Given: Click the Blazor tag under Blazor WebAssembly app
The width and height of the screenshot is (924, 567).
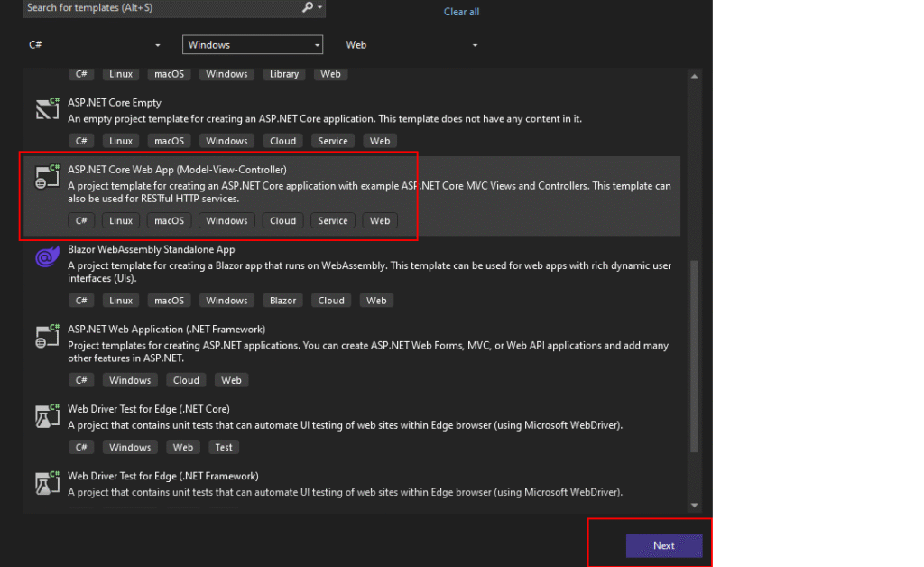Looking at the screenshot, I should click(x=282, y=301).
